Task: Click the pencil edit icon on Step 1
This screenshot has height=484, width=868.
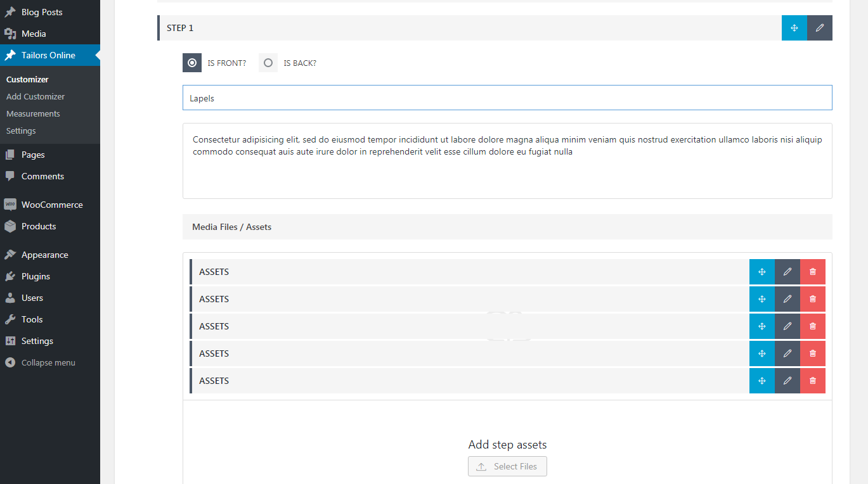Action: coord(820,28)
